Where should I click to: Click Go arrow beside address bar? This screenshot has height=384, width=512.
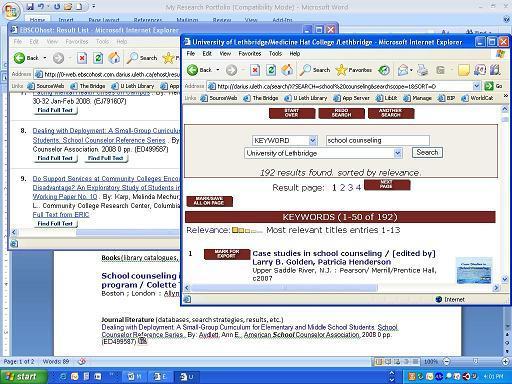tap(489, 86)
